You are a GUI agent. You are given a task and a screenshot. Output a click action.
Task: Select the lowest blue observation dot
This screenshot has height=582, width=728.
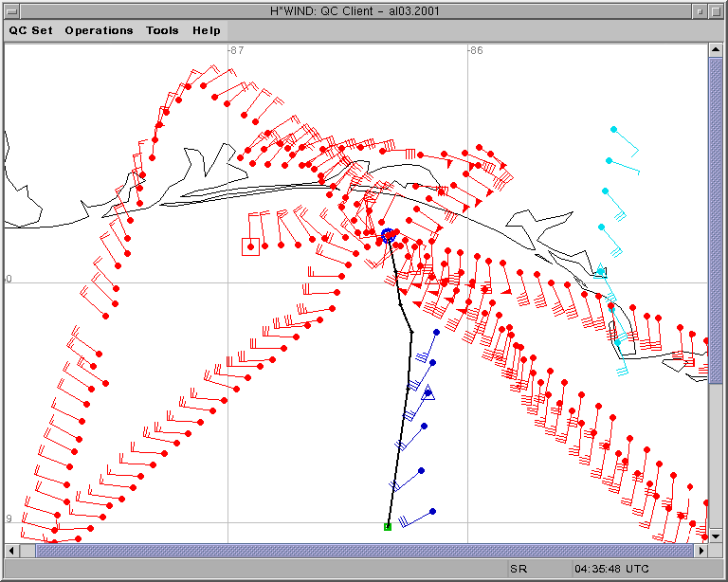point(432,511)
